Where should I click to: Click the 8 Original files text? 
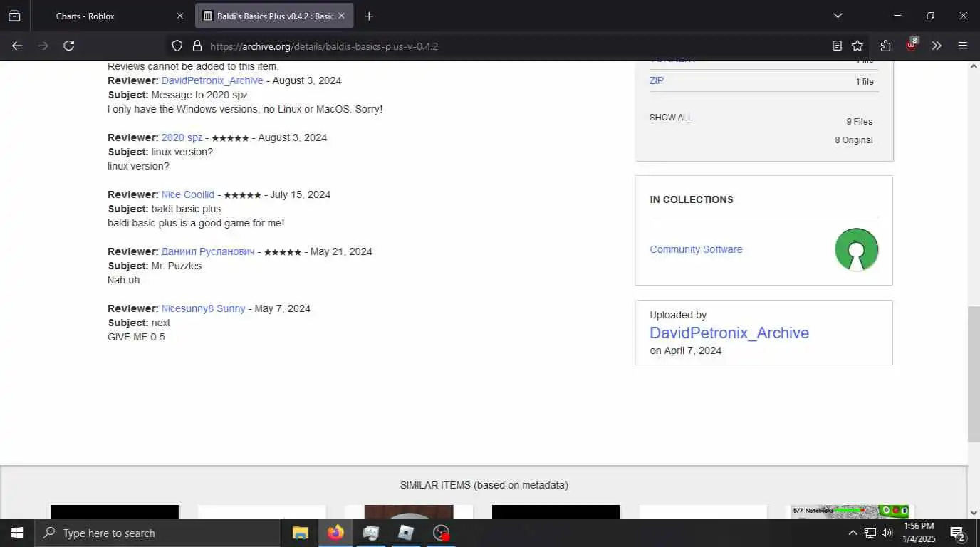(854, 140)
